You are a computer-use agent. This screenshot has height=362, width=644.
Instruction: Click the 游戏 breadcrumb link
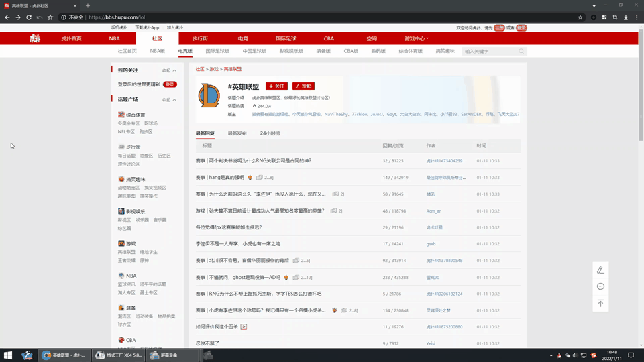click(214, 69)
